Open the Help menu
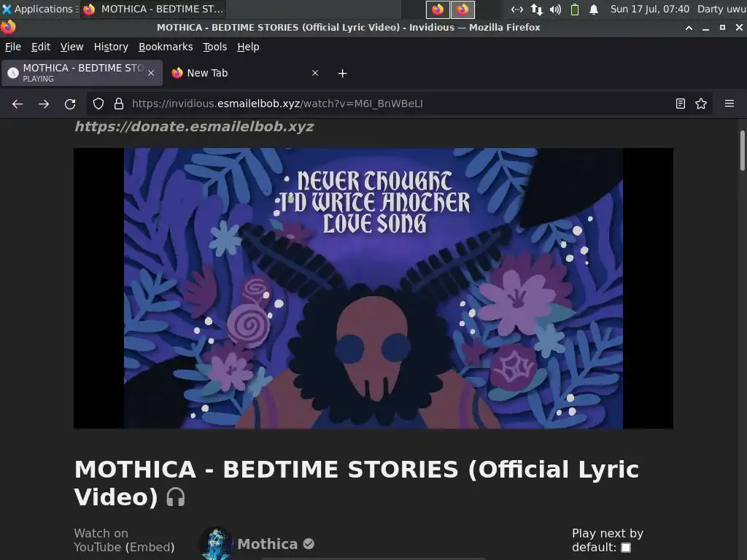This screenshot has width=747, height=560. (248, 47)
